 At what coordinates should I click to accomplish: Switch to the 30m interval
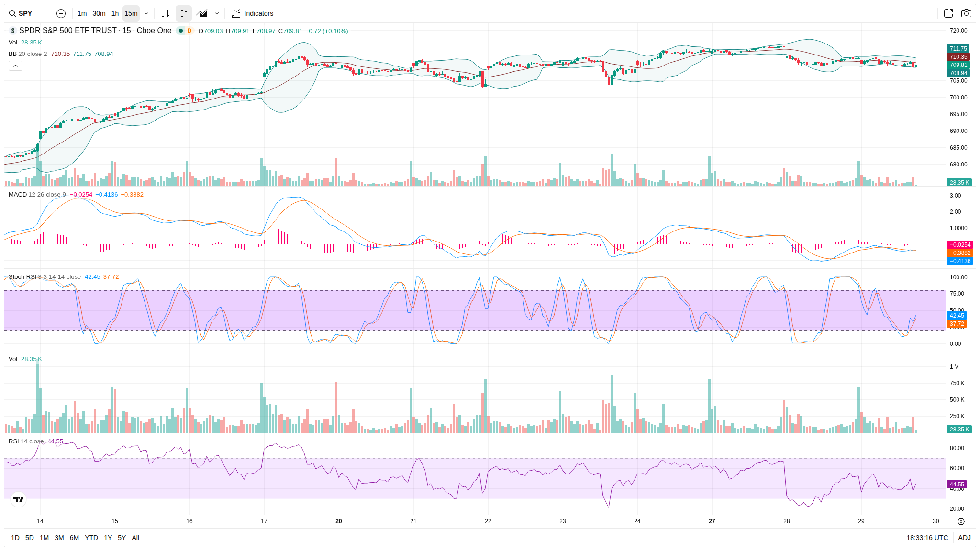coord(99,13)
